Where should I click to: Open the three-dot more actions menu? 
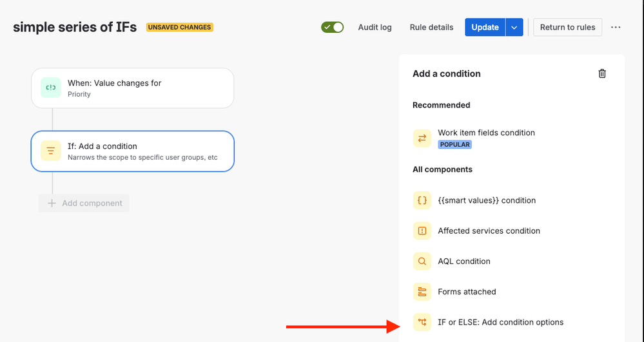pyautogui.click(x=615, y=27)
